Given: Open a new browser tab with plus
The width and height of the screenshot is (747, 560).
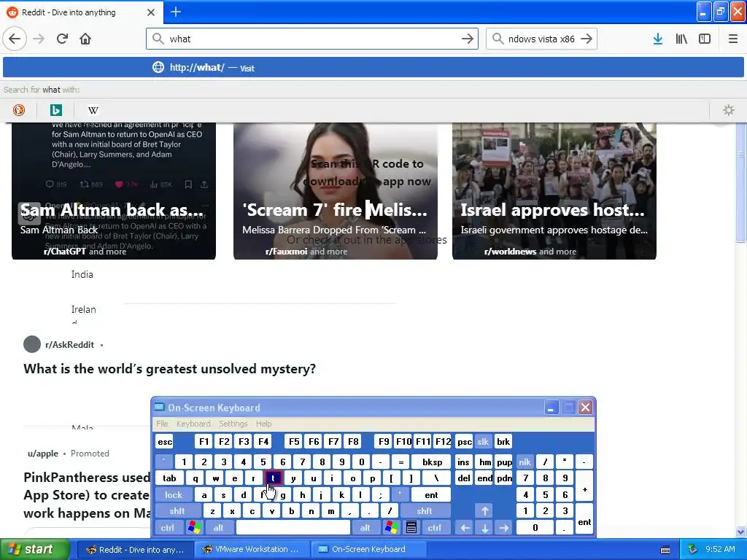Looking at the screenshot, I should click(176, 12).
